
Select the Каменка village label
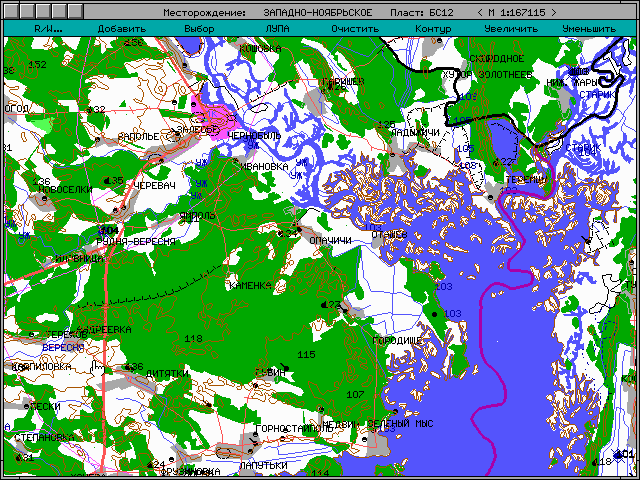point(250,286)
